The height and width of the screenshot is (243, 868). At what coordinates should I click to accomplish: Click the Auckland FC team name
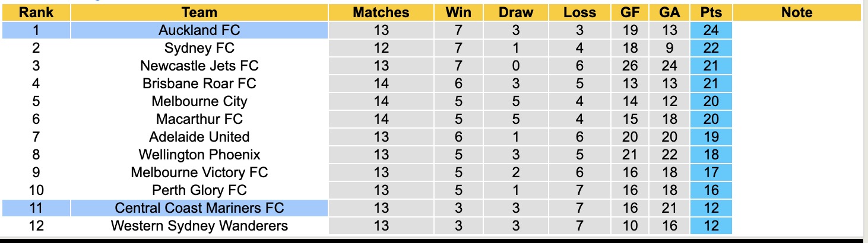pyautogui.click(x=199, y=30)
